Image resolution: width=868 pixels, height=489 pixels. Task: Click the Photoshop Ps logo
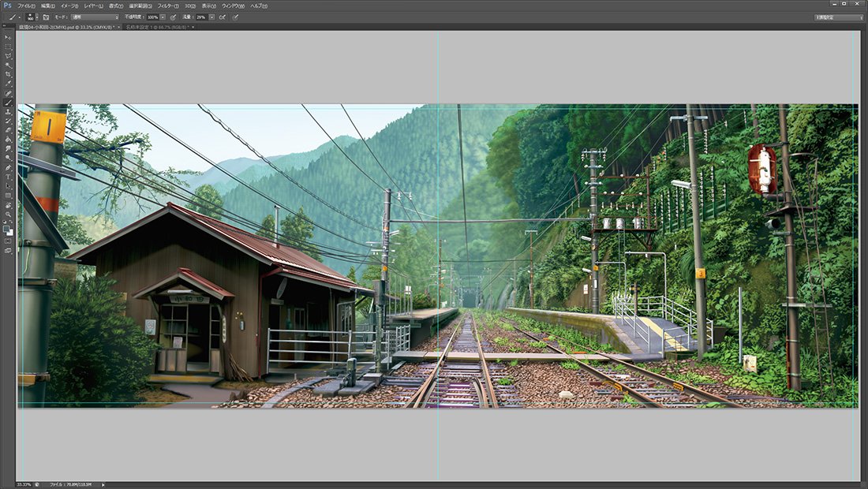[x=7, y=6]
